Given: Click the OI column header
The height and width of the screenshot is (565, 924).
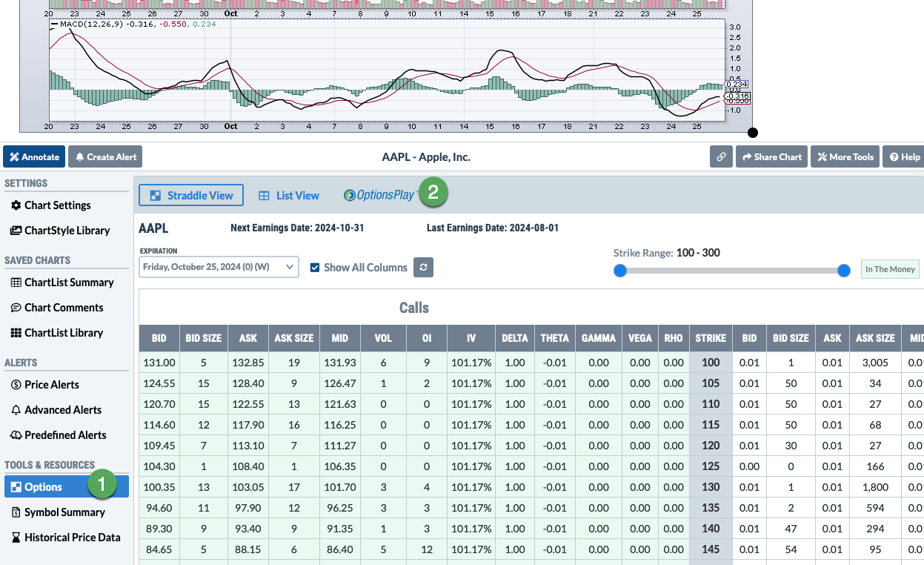Looking at the screenshot, I should pos(427,338).
